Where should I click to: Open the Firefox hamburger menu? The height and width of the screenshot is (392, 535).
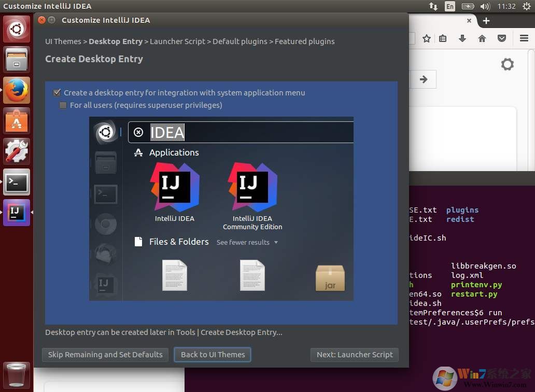tap(524, 38)
